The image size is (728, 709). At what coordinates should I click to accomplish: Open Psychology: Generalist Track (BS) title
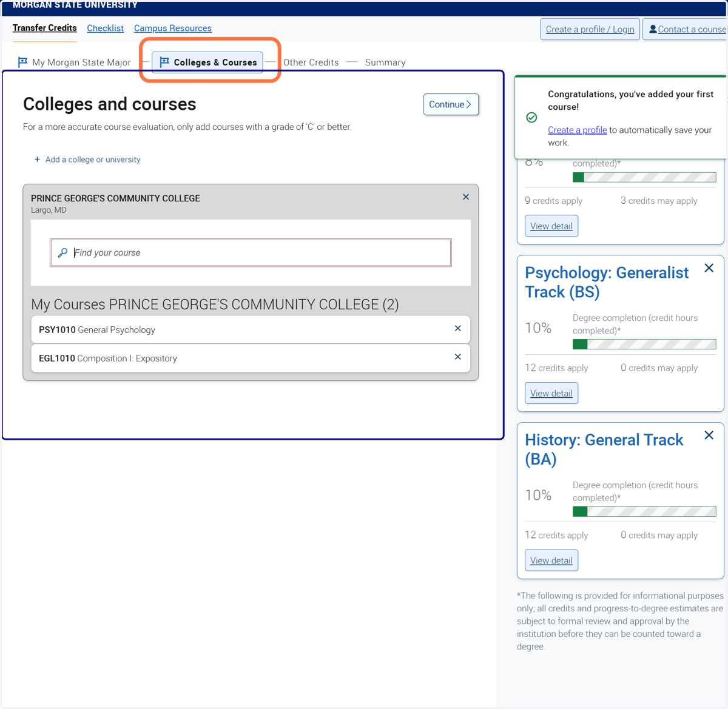point(607,282)
